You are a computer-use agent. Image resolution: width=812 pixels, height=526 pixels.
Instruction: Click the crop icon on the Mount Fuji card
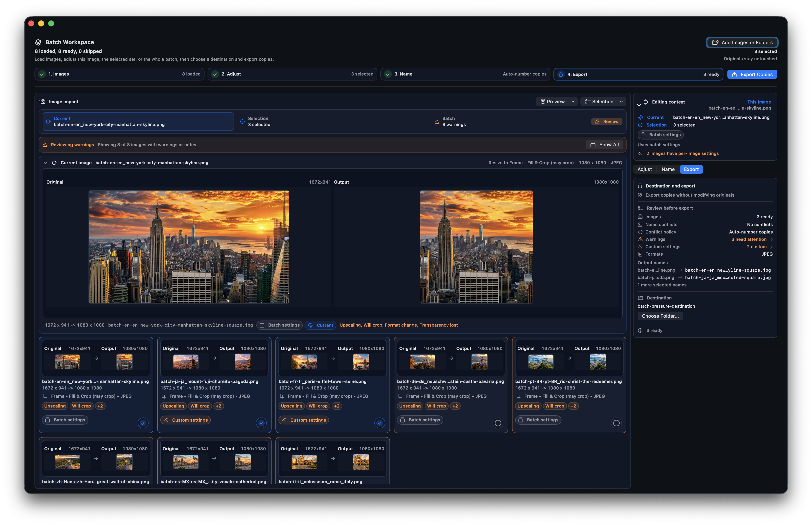(163, 396)
